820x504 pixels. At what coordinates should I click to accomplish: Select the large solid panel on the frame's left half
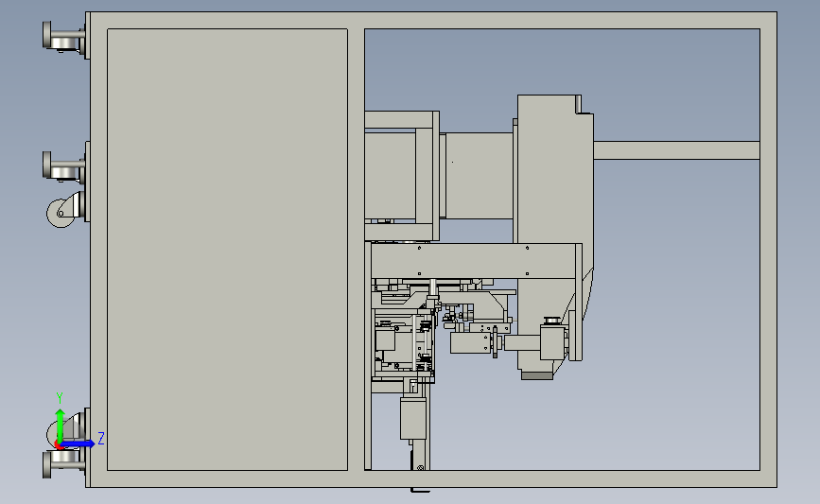(228, 250)
